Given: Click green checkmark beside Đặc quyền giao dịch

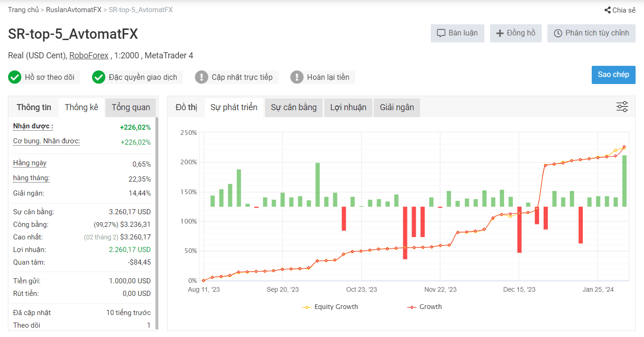Looking at the screenshot, I should (98, 77).
